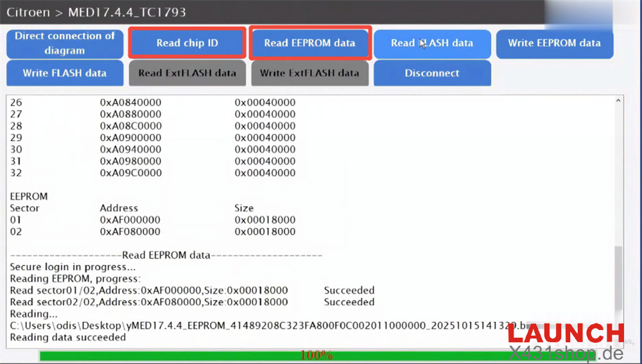The height and width of the screenshot is (364, 642).
Task: Click Succeeded status for sector02/02
Action: pyautogui.click(x=349, y=302)
